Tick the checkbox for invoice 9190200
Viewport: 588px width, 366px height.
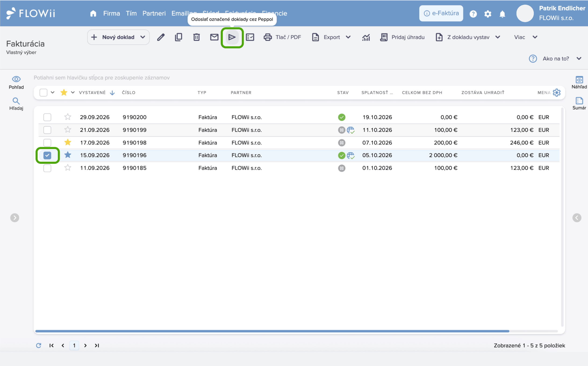47,117
